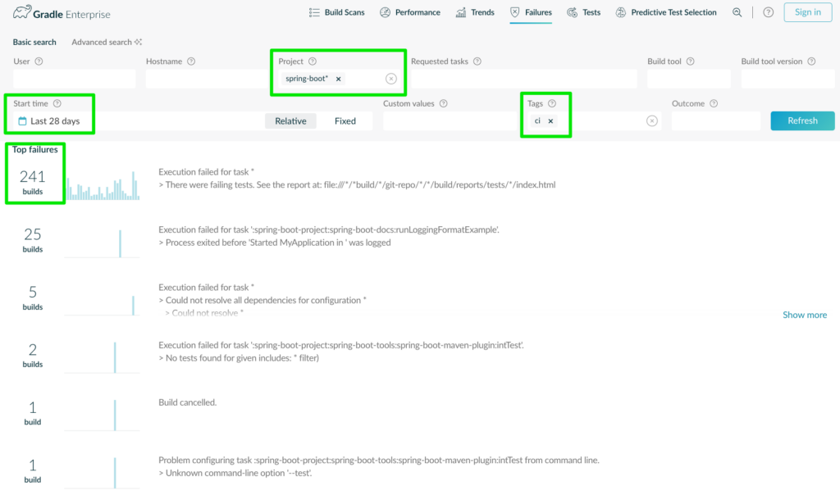
Task: Click the 5 builds failure count
Action: pos(33,297)
